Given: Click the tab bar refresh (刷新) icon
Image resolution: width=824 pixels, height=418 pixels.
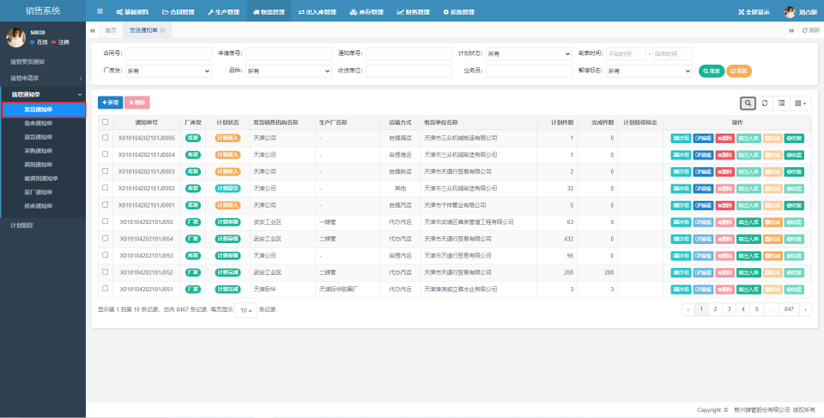Looking at the screenshot, I should 811,30.
